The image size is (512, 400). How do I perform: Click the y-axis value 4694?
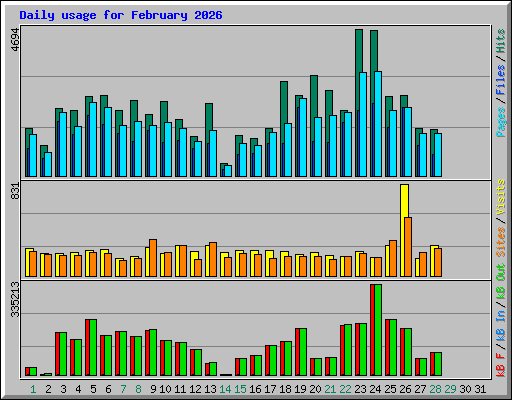click(15, 40)
